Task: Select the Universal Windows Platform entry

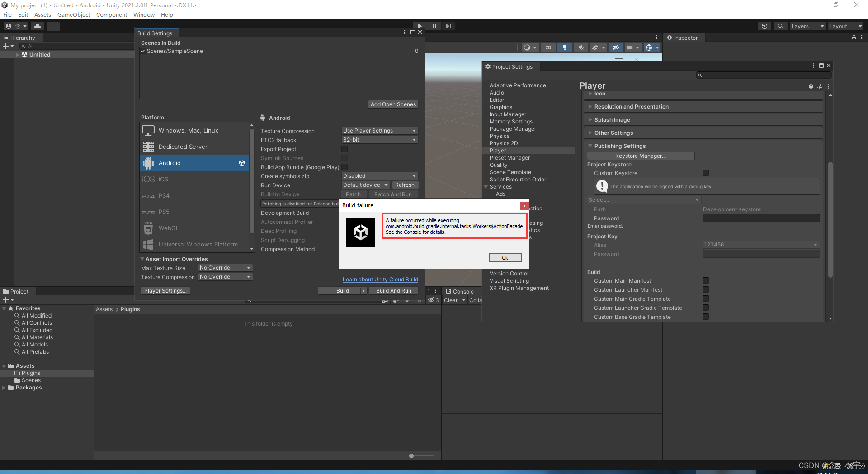Action: tap(194, 244)
